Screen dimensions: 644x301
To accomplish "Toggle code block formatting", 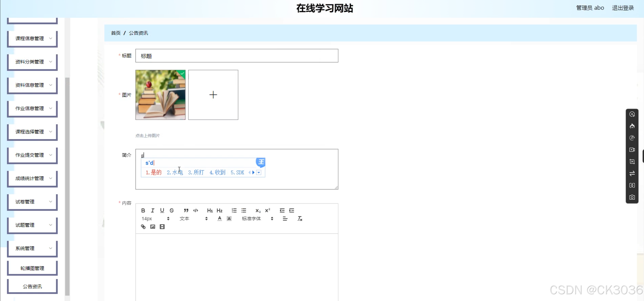I will [195, 210].
